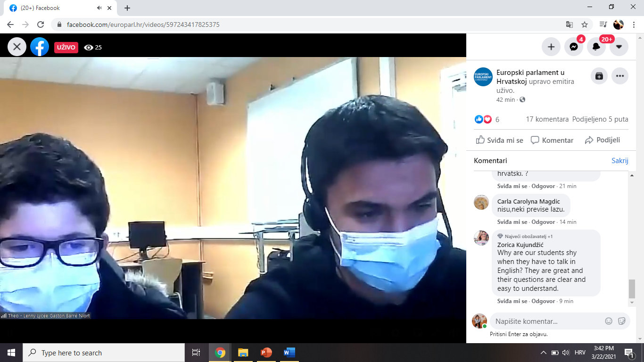Like Zorica Kujundžić's comment

[x=513, y=301]
